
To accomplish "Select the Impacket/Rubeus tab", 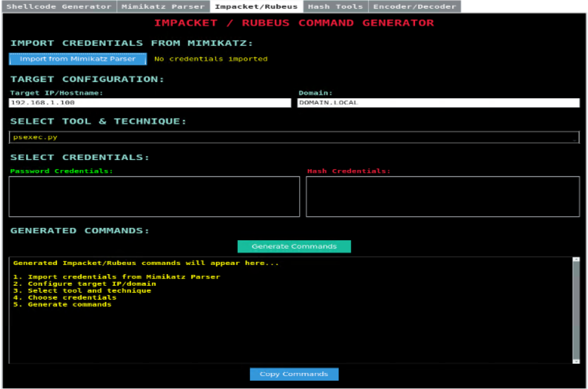I will (256, 7).
